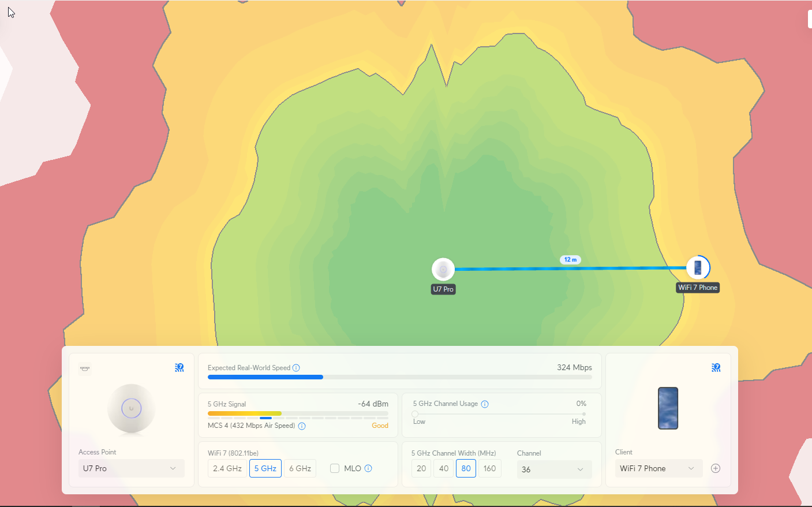This screenshot has height=507, width=812.
Task: Click the -64 dBm signal value
Action: coord(373,404)
